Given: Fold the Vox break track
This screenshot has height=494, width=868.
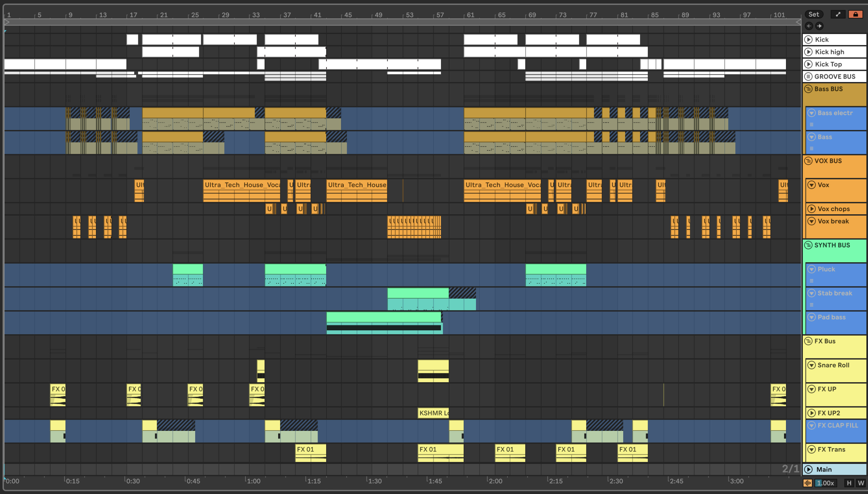Looking at the screenshot, I should click(812, 221).
